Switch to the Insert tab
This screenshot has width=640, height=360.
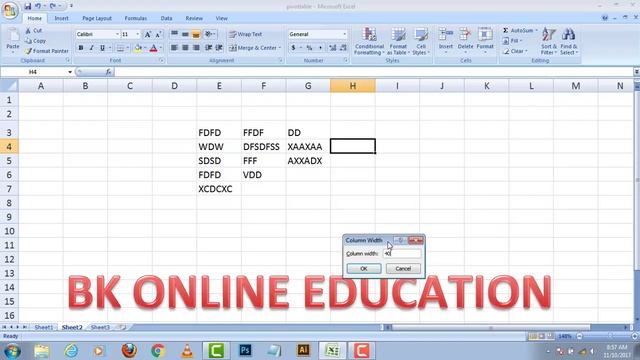[x=62, y=18]
